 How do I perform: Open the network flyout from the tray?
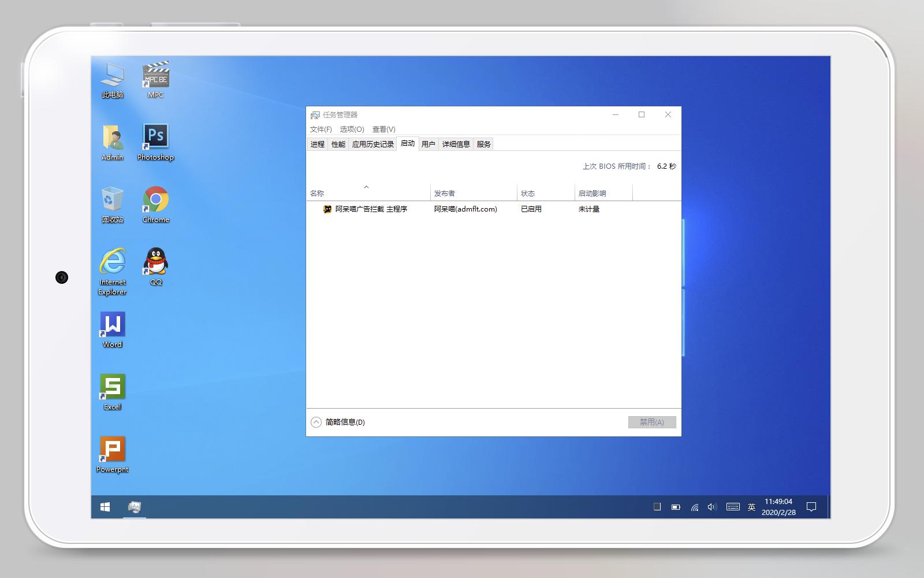coord(694,506)
